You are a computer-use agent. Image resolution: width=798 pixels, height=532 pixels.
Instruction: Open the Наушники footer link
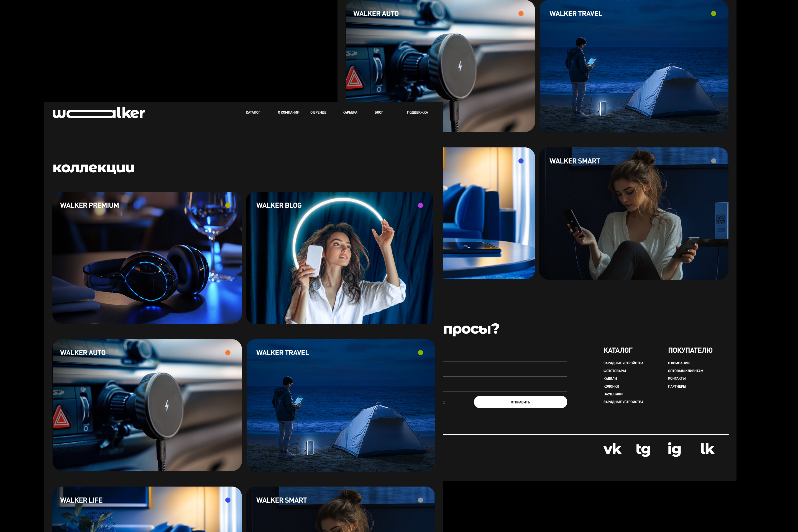pos(613,394)
